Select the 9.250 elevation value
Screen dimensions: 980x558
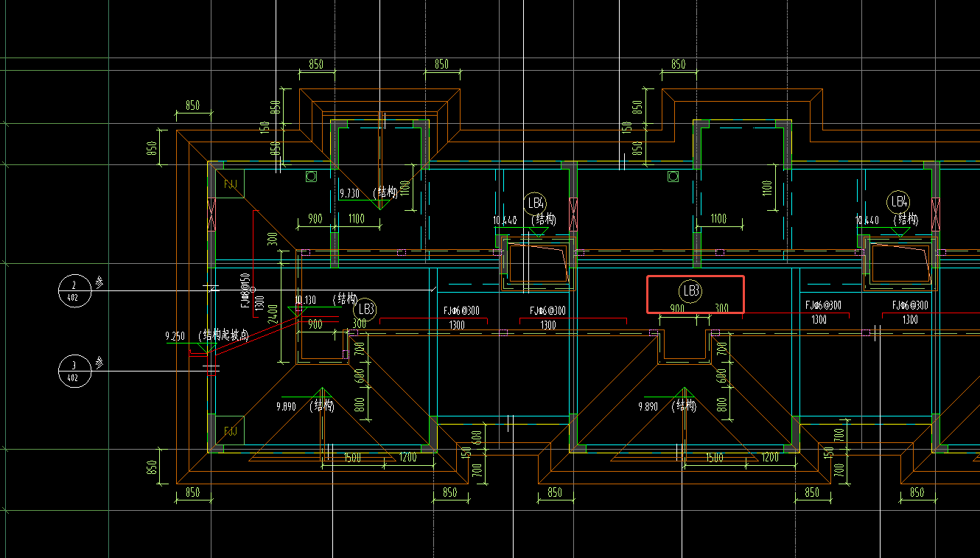coord(175,336)
